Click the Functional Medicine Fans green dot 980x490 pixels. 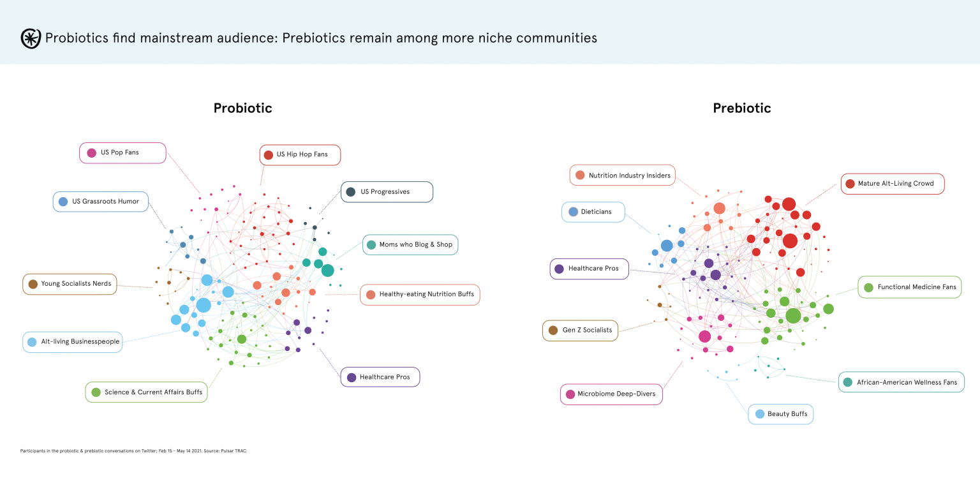pyautogui.click(x=868, y=288)
